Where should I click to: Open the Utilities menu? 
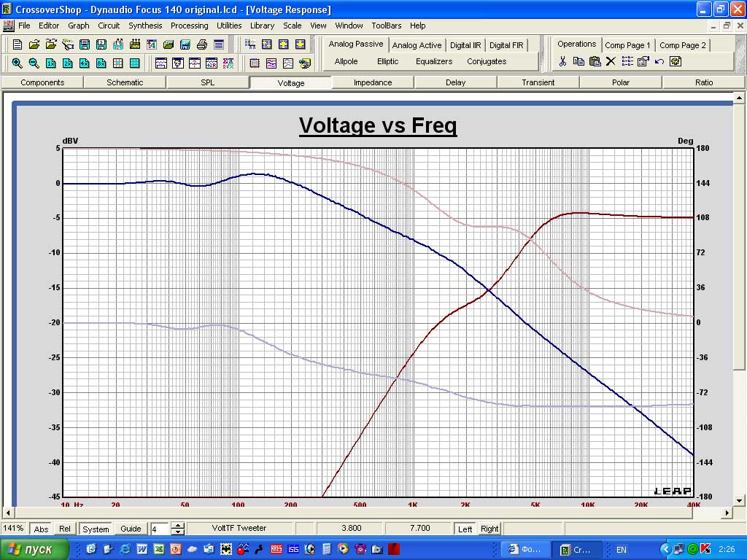coord(229,26)
